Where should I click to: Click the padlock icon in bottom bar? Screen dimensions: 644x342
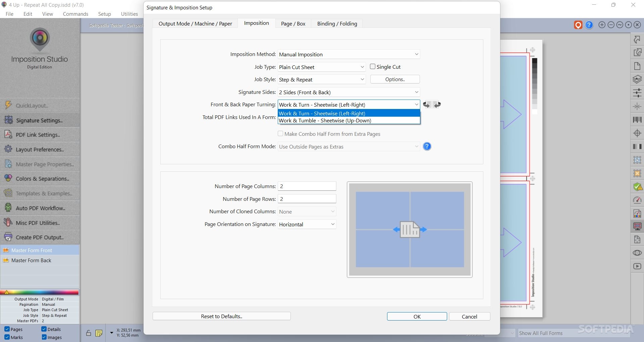pos(88,333)
